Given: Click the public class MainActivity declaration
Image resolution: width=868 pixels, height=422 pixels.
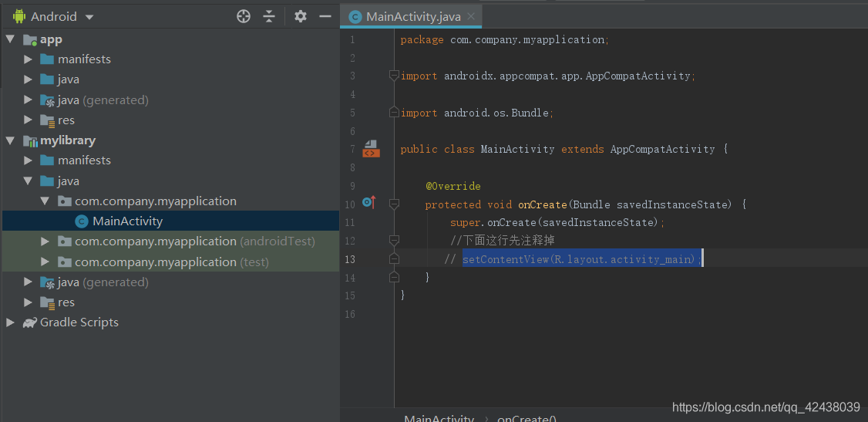Looking at the screenshot, I should click(564, 150).
